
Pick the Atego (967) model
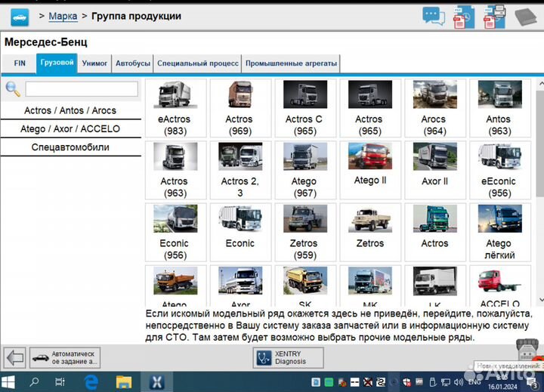305,170
